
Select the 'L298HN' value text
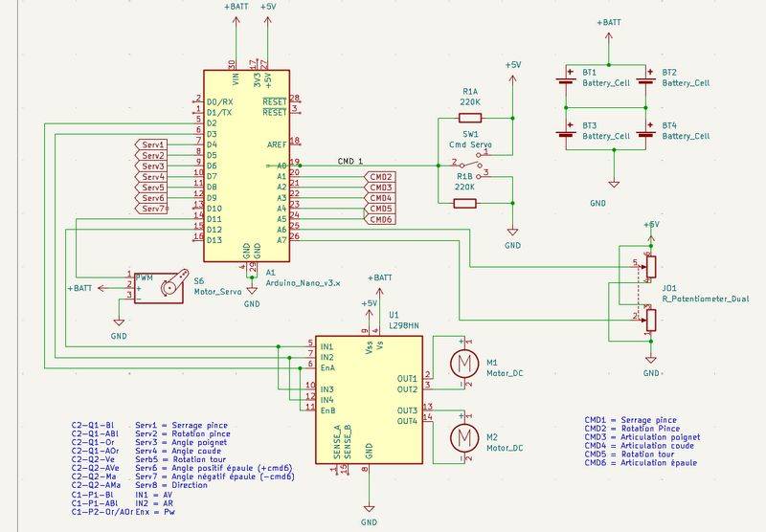(403, 325)
